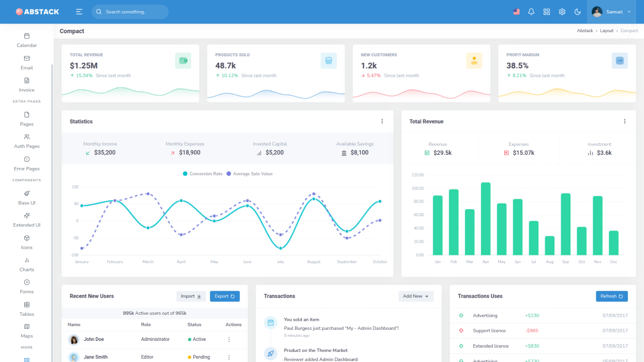The height and width of the screenshot is (362, 644).
Task: Open the Icons cube sidebar icon
Action: [27, 238]
